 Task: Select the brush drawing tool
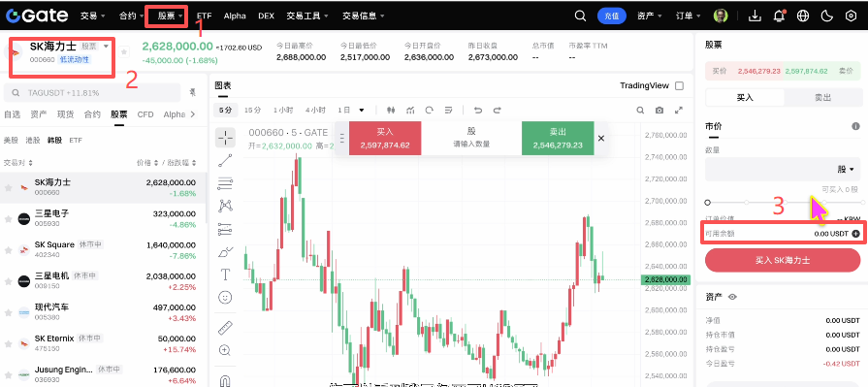(x=225, y=252)
